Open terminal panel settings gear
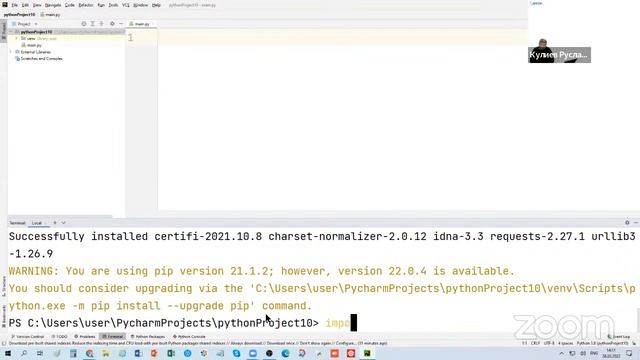The height and width of the screenshot is (360, 640). 627,223
